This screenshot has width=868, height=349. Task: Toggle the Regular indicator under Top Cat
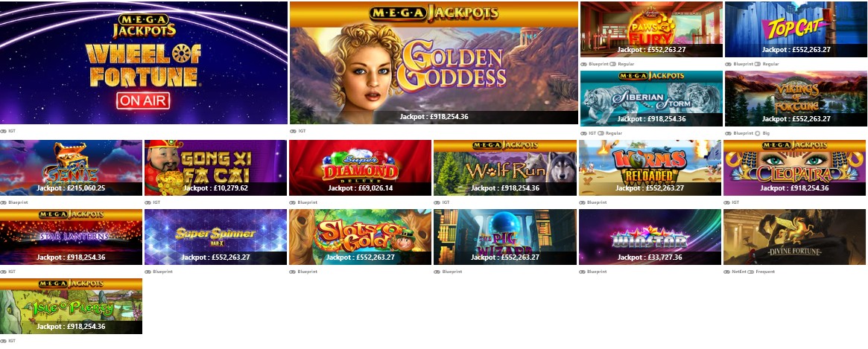point(757,64)
